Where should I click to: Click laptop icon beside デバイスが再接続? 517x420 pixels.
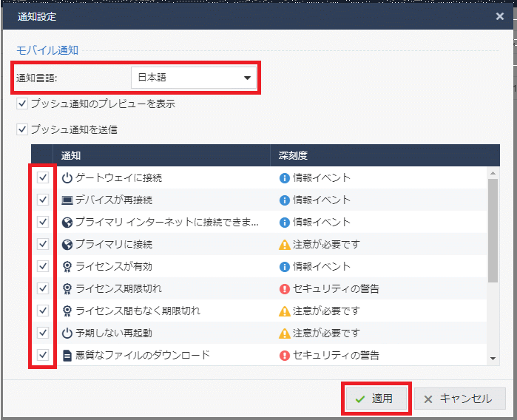pos(67,200)
